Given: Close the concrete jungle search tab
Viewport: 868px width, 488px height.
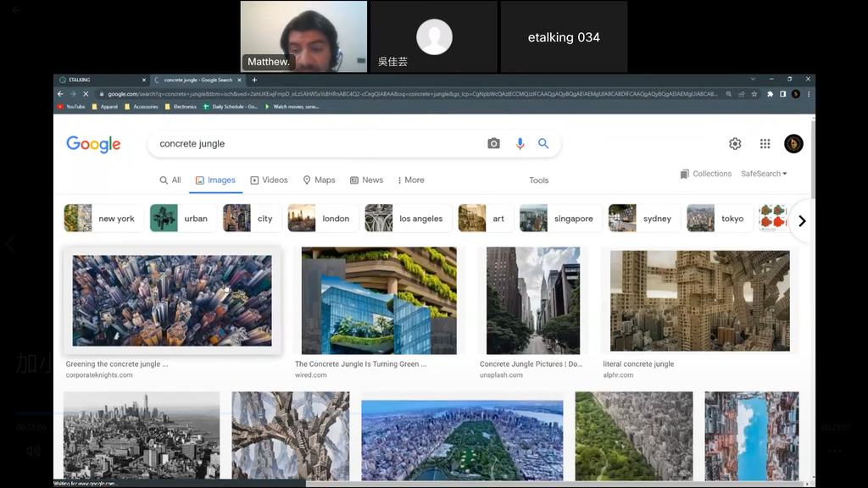Looking at the screenshot, I should pyautogui.click(x=239, y=80).
